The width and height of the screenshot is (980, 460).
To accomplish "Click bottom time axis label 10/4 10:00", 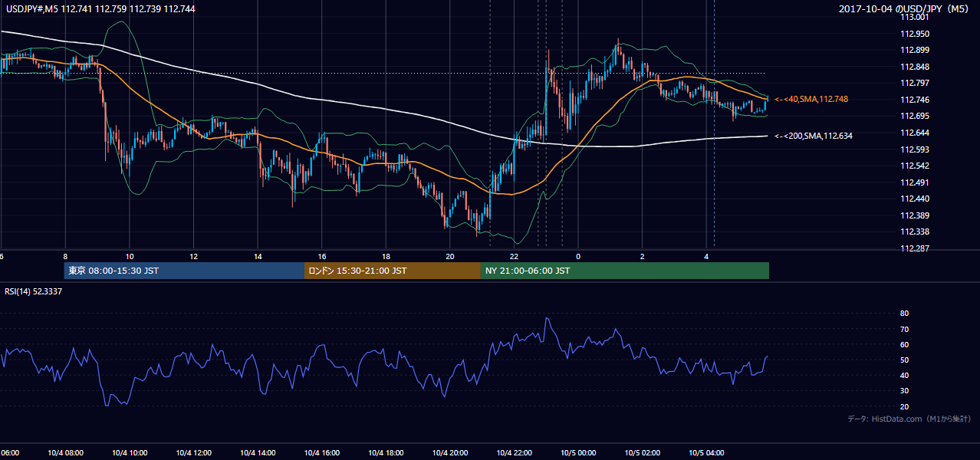I will (x=130, y=453).
